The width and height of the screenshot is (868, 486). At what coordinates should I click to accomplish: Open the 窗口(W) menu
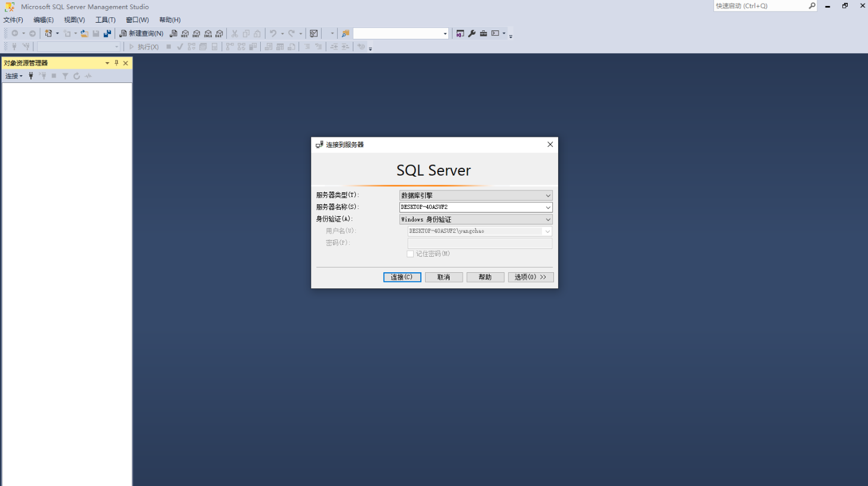pyautogui.click(x=137, y=20)
